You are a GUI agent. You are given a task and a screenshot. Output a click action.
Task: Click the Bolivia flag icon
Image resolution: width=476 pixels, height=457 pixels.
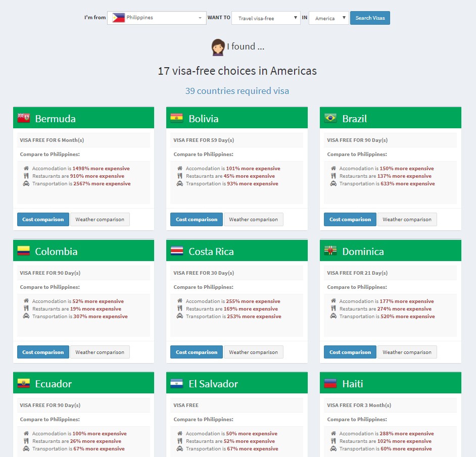[177, 118]
